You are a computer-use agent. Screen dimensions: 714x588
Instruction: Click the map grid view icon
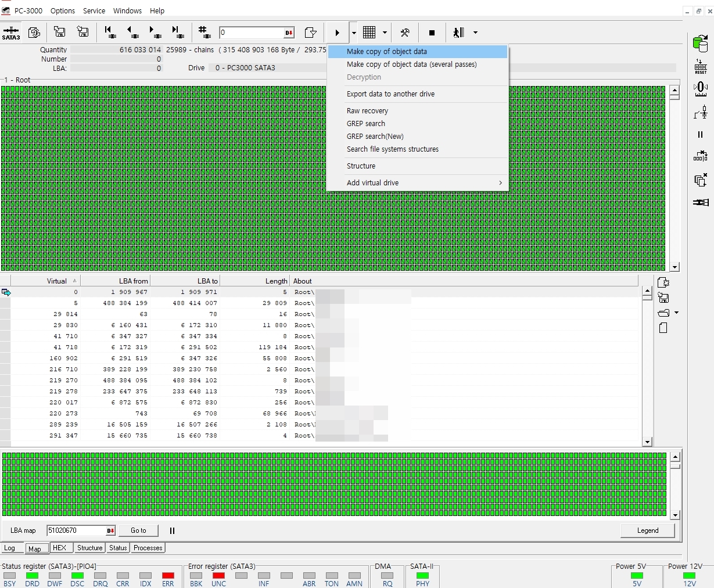[369, 33]
